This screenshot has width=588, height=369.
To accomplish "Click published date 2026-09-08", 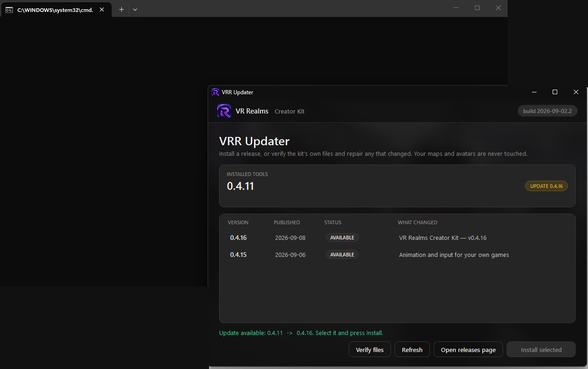I will click(290, 238).
